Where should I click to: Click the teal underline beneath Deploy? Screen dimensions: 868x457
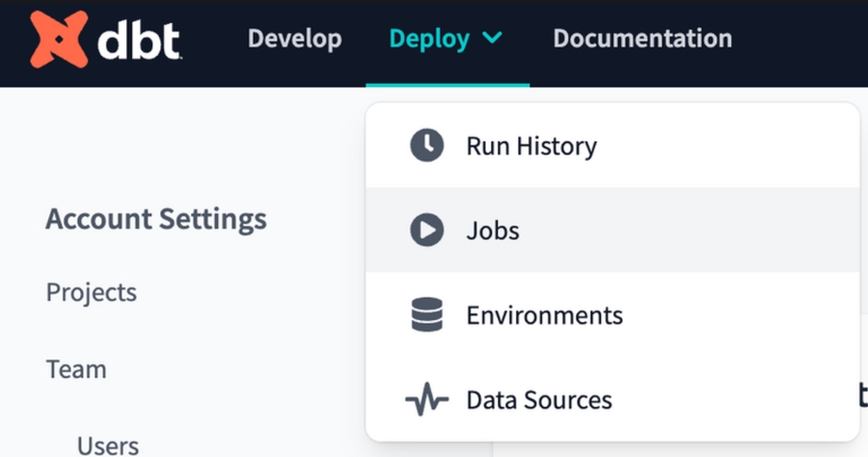click(x=448, y=85)
